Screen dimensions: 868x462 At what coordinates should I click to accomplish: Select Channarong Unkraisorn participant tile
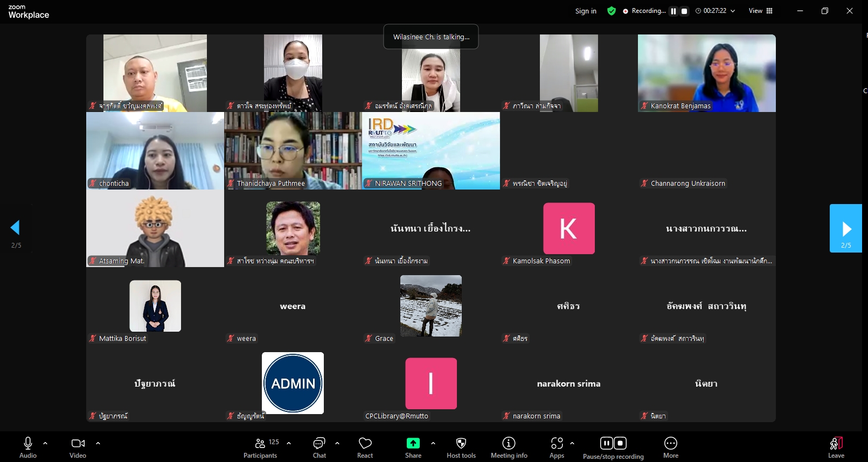click(707, 151)
